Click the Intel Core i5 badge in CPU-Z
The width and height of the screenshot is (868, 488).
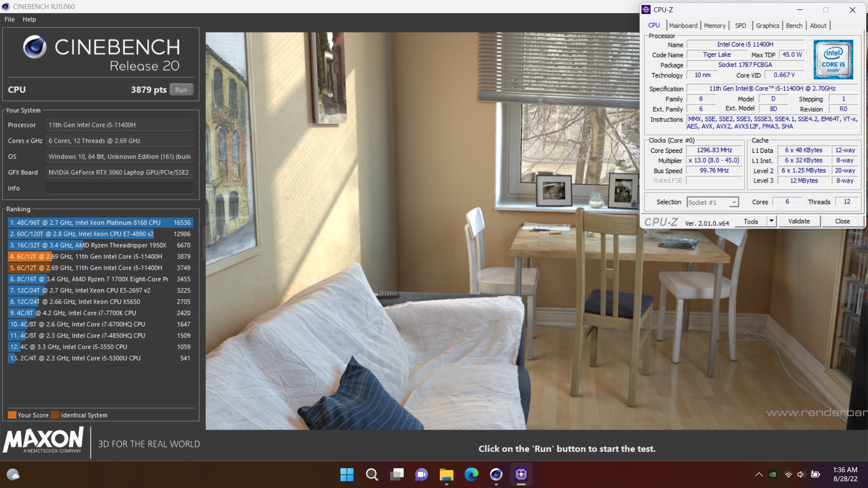(833, 60)
